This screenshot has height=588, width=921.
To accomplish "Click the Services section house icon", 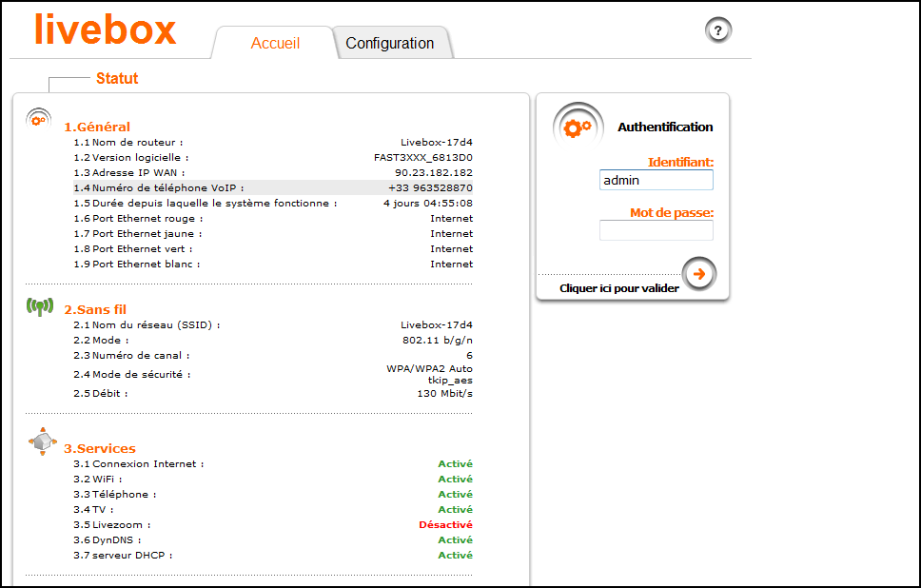I will 38,443.
